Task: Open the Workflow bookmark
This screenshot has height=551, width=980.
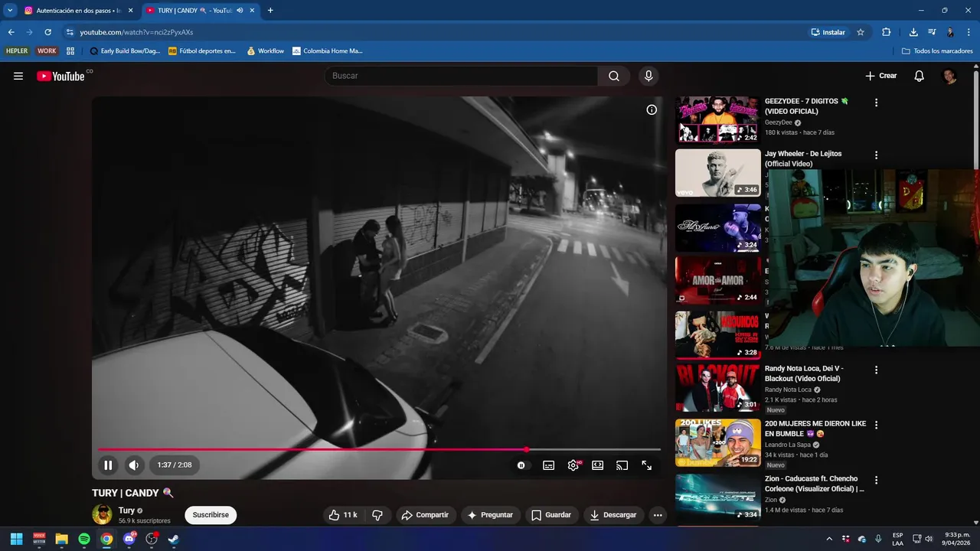Action: click(x=265, y=51)
